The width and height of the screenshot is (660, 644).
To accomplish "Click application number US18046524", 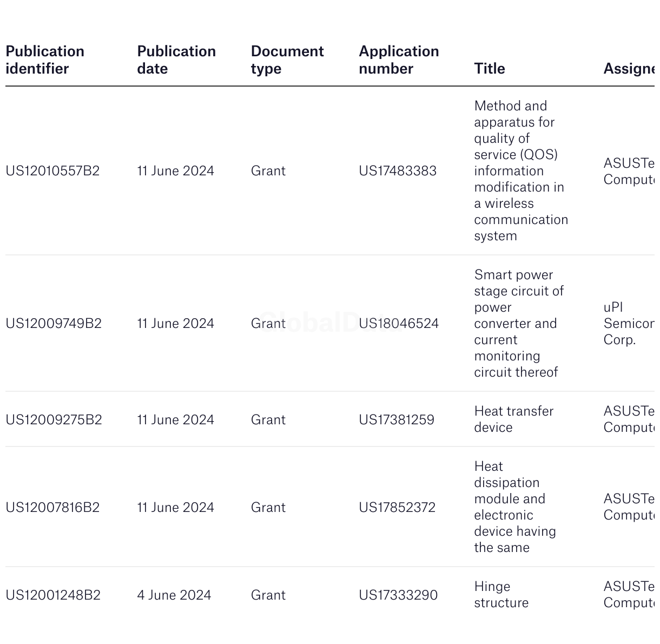I will point(399,323).
